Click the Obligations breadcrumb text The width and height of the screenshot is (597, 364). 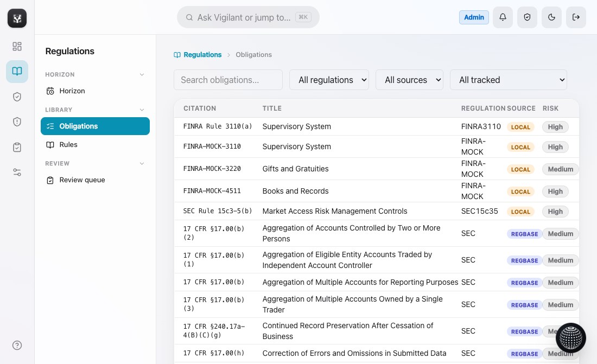253,55
